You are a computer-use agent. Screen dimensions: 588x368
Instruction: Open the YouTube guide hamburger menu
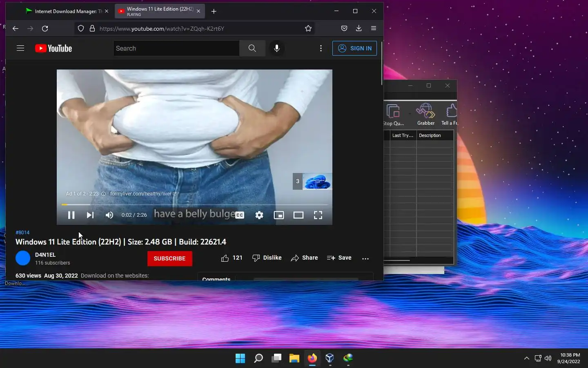tap(20, 48)
